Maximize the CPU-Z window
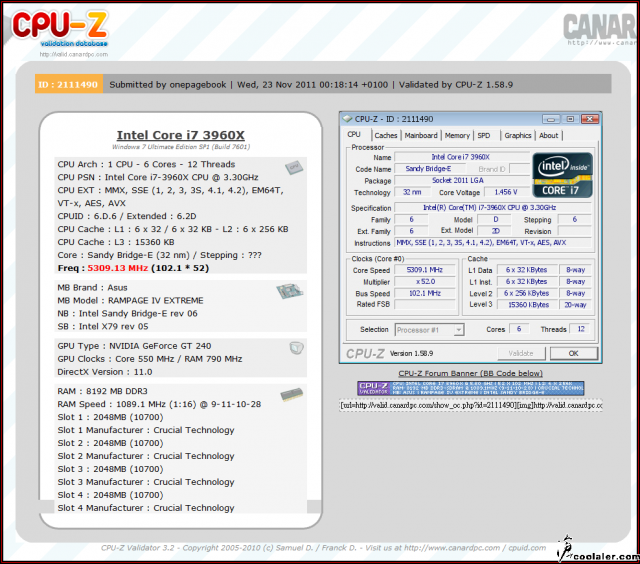The width and height of the screenshot is (640, 564). pyautogui.click(x=570, y=119)
